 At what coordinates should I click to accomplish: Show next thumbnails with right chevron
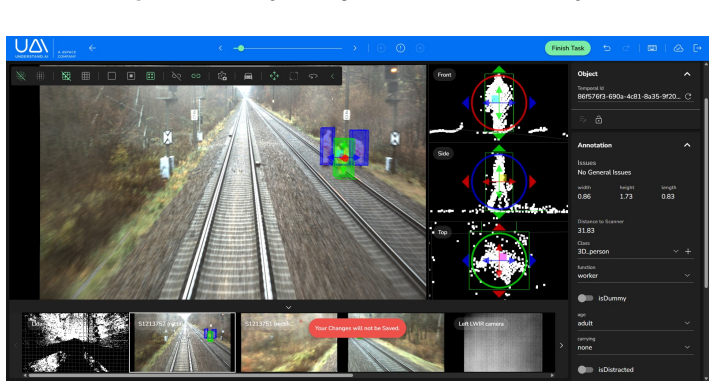pos(561,346)
